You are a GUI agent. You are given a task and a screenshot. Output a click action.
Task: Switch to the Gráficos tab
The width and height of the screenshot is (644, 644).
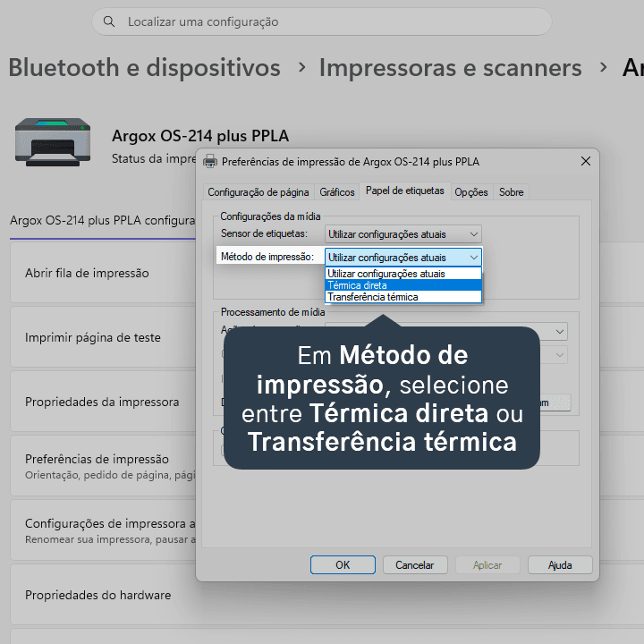(x=337, y=192)
